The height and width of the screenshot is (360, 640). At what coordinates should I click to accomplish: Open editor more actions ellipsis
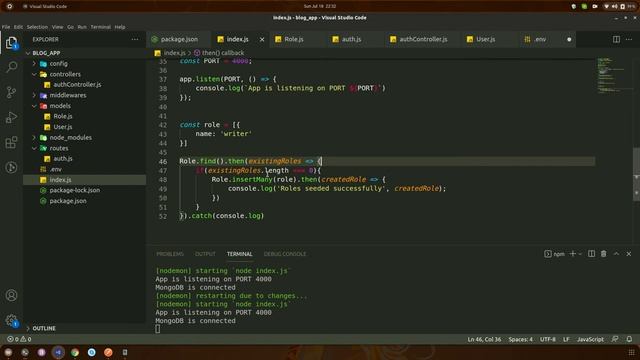click(x=629, y=39)
